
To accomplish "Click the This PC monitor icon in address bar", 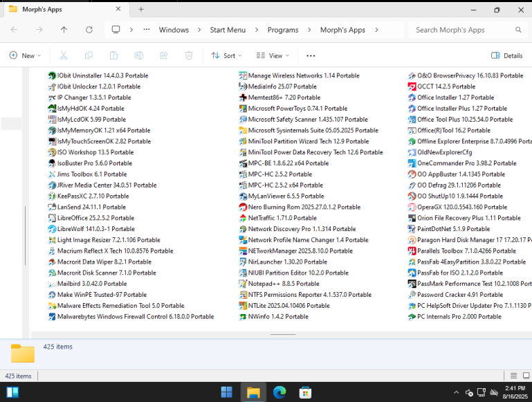I will [x=116, y=30].
